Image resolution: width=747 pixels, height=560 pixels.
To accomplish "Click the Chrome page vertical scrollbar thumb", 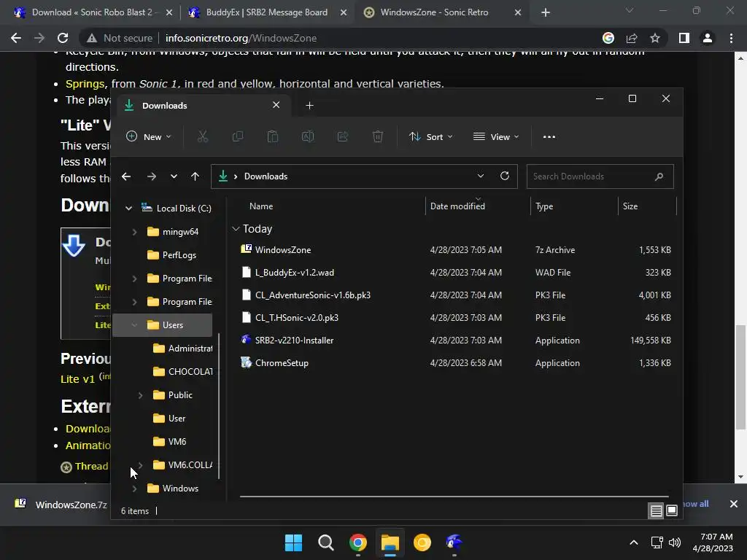I will coord(740,377).
